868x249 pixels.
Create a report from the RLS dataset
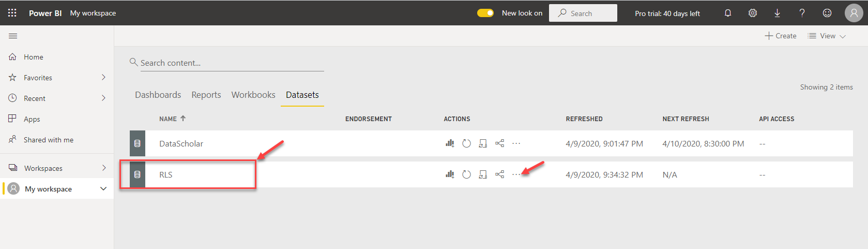pos(449,174)
